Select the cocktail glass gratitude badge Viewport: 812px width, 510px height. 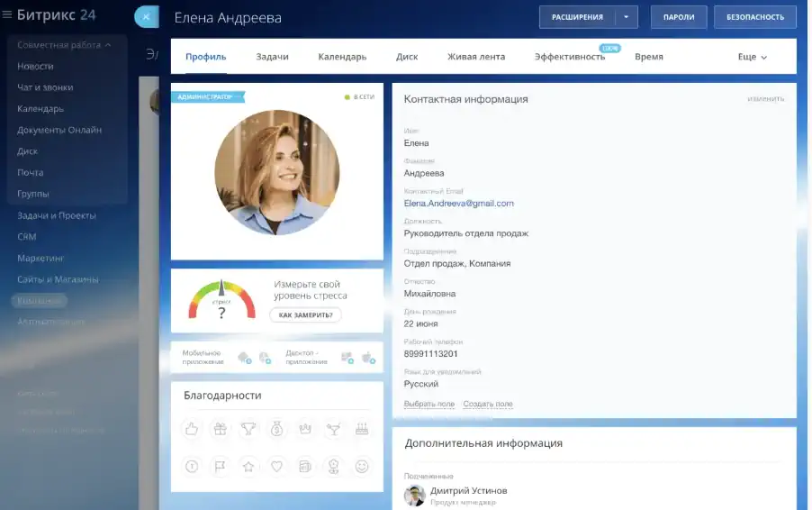(x=333, y=429)
